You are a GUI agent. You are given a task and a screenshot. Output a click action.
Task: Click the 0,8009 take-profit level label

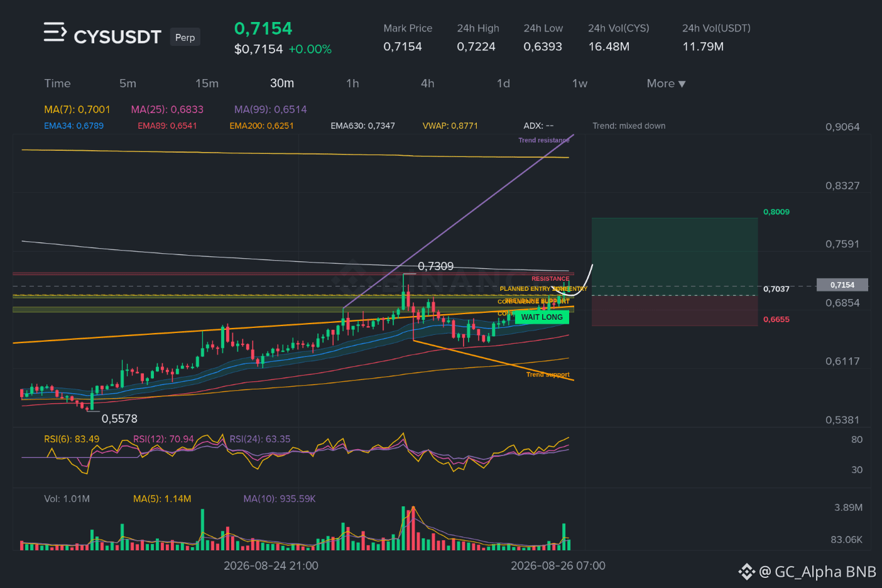[776, 212]
